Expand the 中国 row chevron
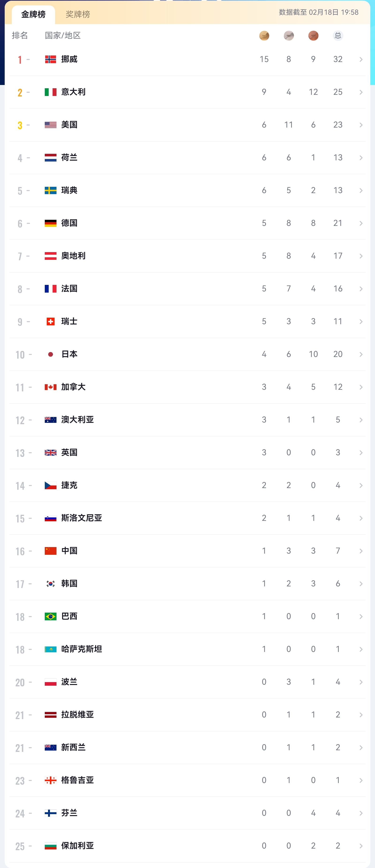Viewport: 375px width, 868px height. tap(361, 551)
